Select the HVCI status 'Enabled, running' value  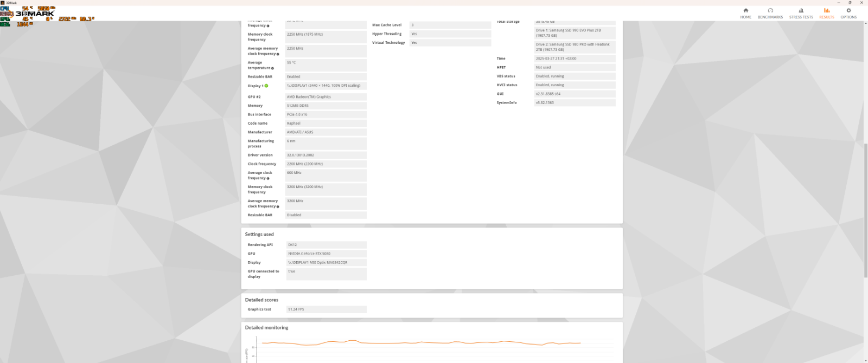pos(575,85)
